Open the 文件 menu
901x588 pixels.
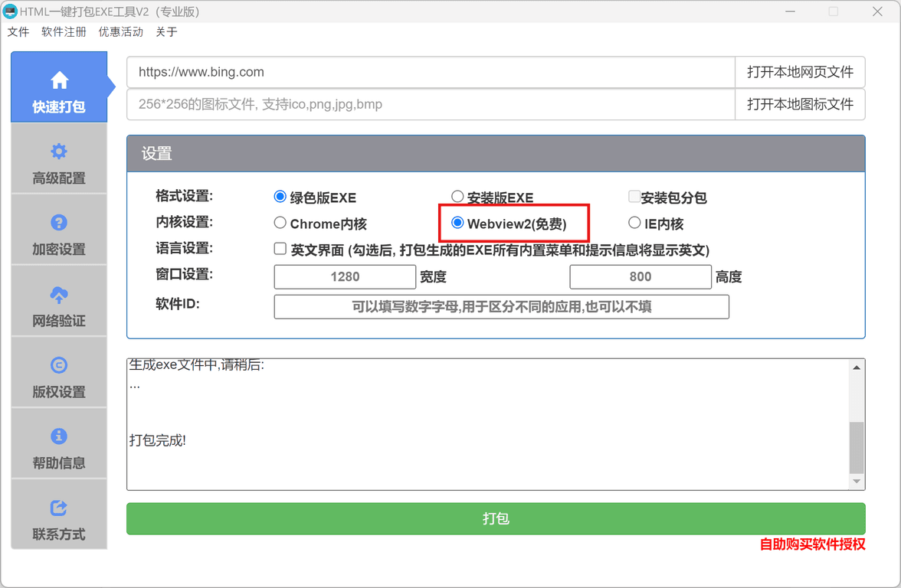click(x=18, y=32)
